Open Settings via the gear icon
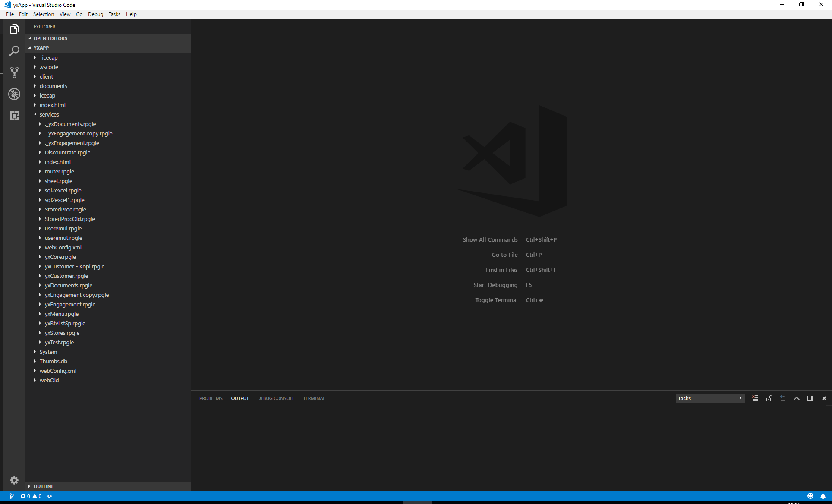 tap(14, 480)
